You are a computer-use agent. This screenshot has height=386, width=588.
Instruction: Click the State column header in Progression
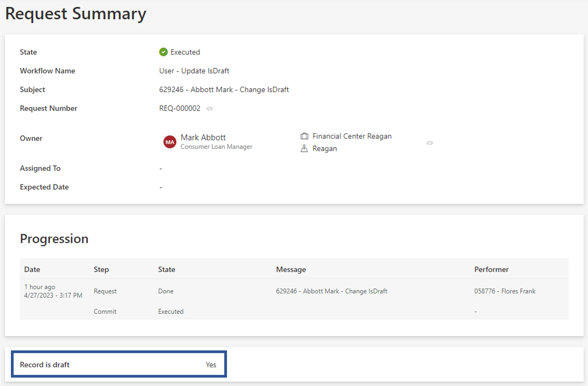pos(167,269)
